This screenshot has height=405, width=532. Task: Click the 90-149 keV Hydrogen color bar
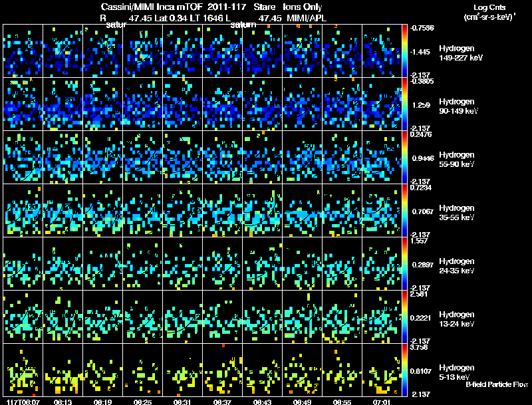pyautogui.click(x=405, y=104)
